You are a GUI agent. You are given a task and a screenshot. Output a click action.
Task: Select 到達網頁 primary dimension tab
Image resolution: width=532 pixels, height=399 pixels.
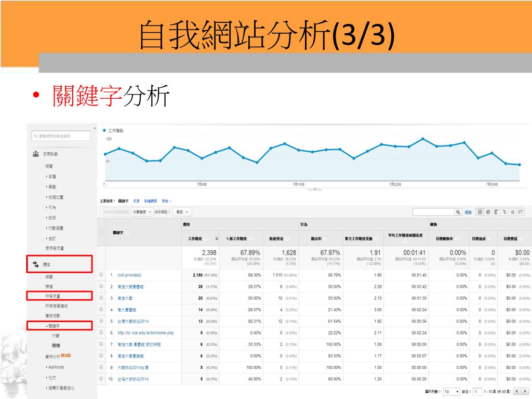click(150, 201)
